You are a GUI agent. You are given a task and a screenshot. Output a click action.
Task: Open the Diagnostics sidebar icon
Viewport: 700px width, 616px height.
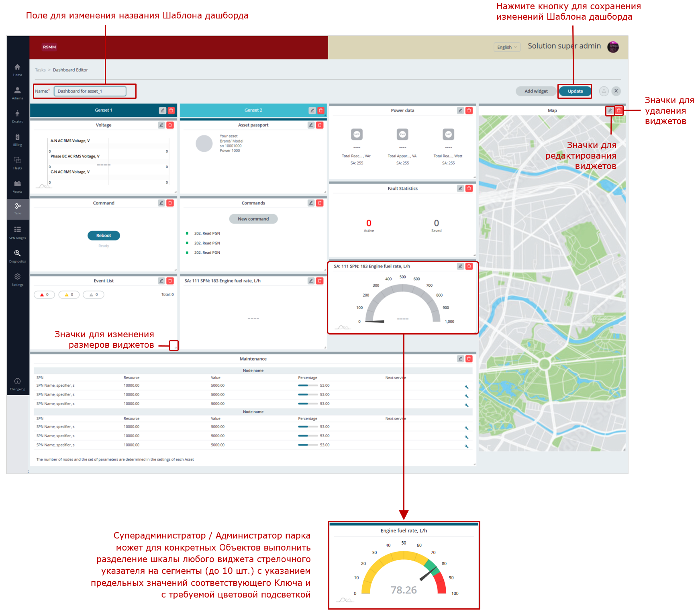(x=17, y=256)
